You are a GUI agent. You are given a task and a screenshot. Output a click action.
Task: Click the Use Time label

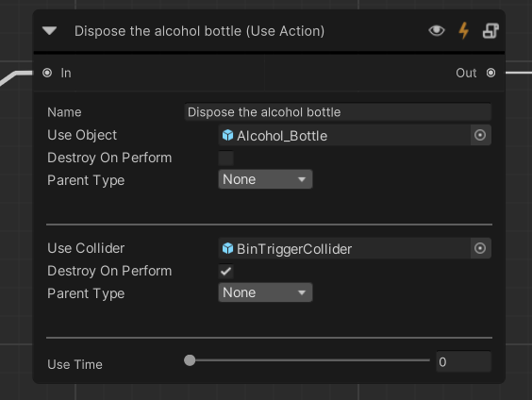[75, 364]
